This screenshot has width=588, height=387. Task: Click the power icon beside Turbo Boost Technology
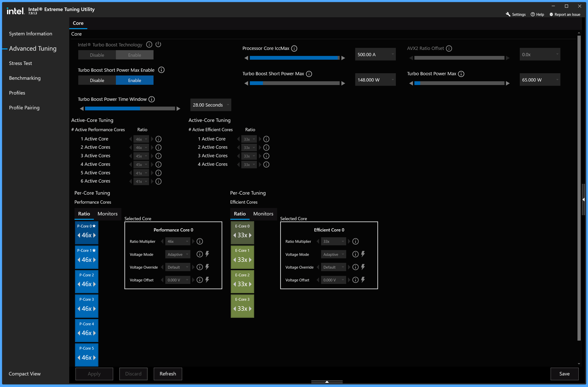coord(158,44)
